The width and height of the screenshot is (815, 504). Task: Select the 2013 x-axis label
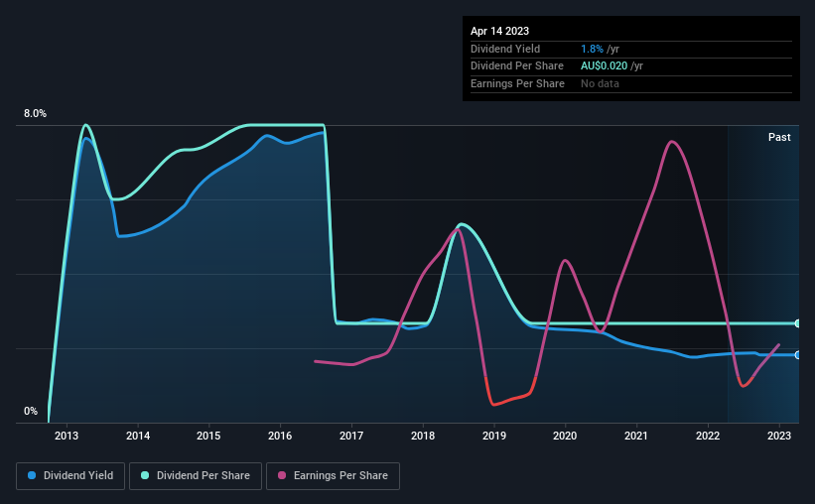click(67, 436)
